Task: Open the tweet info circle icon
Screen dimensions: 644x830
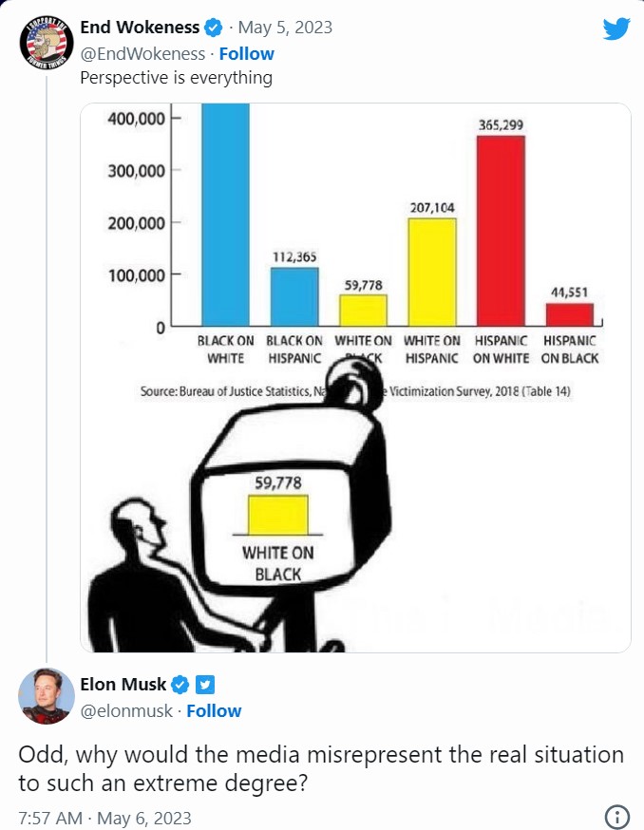Action: 617,817
